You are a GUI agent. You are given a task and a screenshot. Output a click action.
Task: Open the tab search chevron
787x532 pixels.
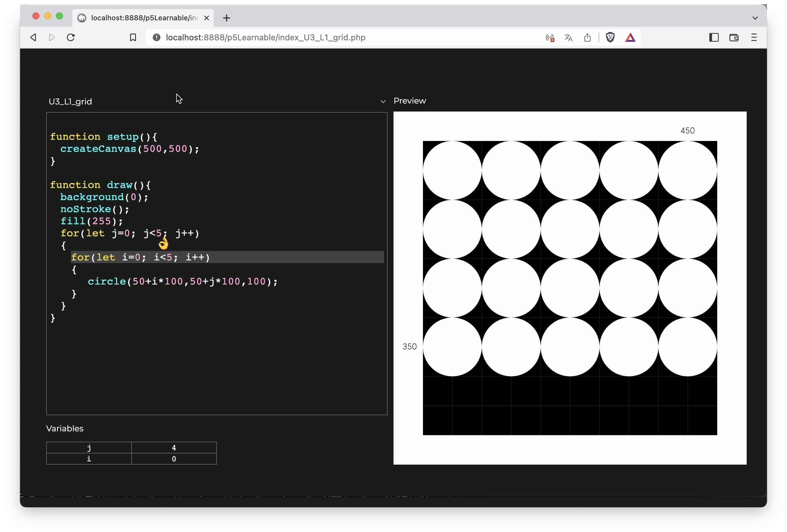(x=755, y=18)
